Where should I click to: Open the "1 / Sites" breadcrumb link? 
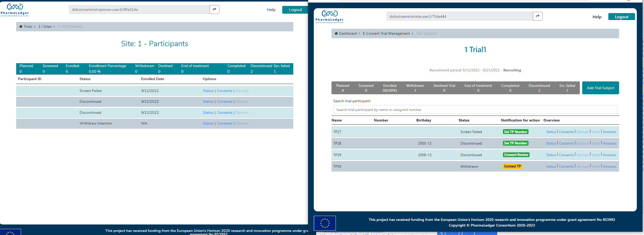(45, 26)
